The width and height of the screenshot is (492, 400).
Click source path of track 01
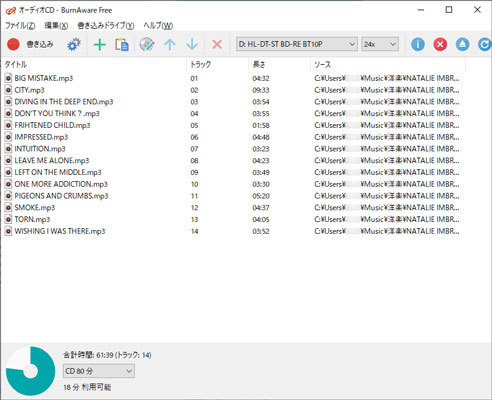pyautogui.click(x=387, y=78)
